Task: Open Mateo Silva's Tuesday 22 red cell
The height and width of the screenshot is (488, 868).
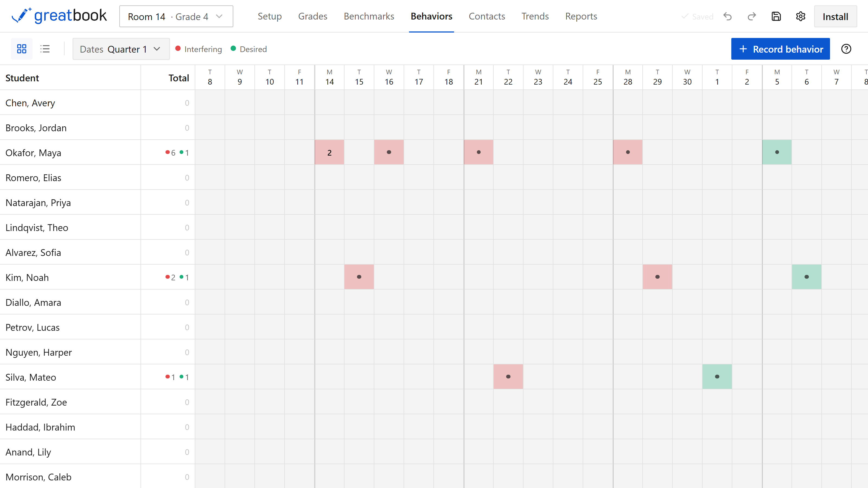Action: coord(508,377)
